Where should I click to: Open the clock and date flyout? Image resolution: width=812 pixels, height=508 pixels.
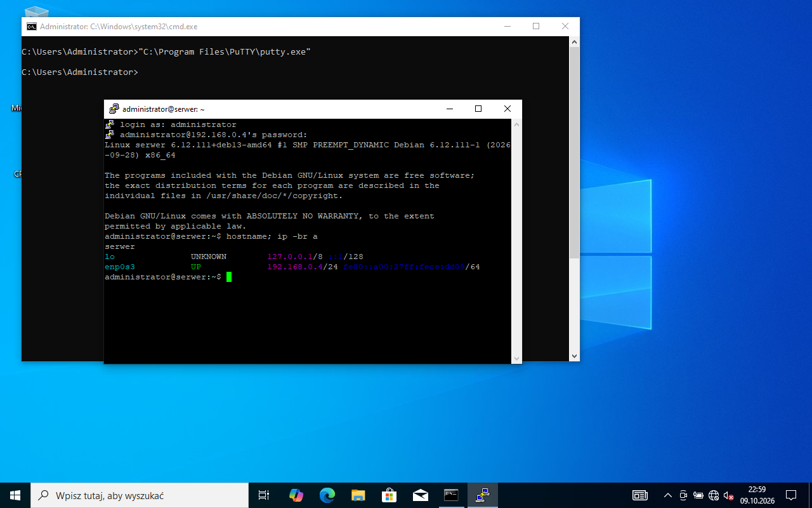[757, 495]
